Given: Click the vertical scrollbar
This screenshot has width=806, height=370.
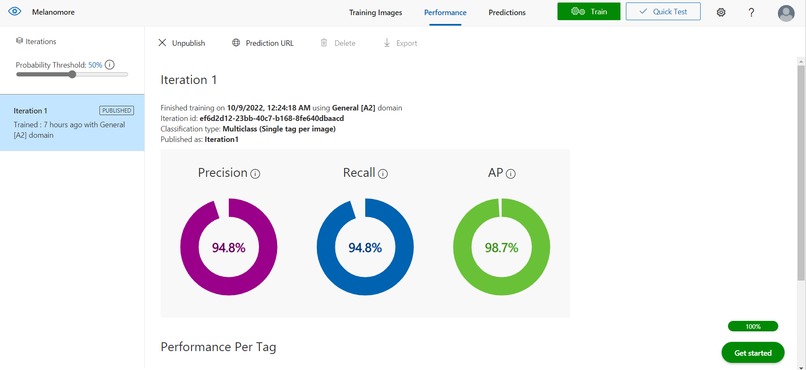Looking at the screenshot, I should coord(801,172).
